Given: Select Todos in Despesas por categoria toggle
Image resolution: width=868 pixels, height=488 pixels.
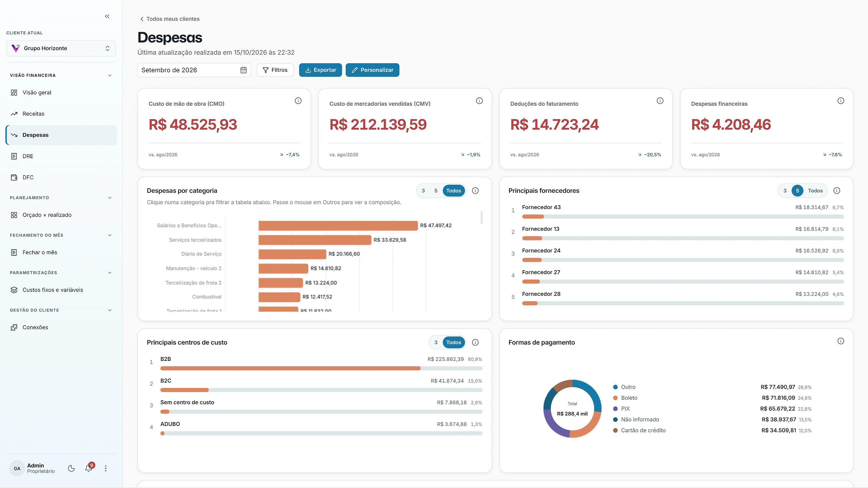Looking at the screenshot, I should 454,191.
